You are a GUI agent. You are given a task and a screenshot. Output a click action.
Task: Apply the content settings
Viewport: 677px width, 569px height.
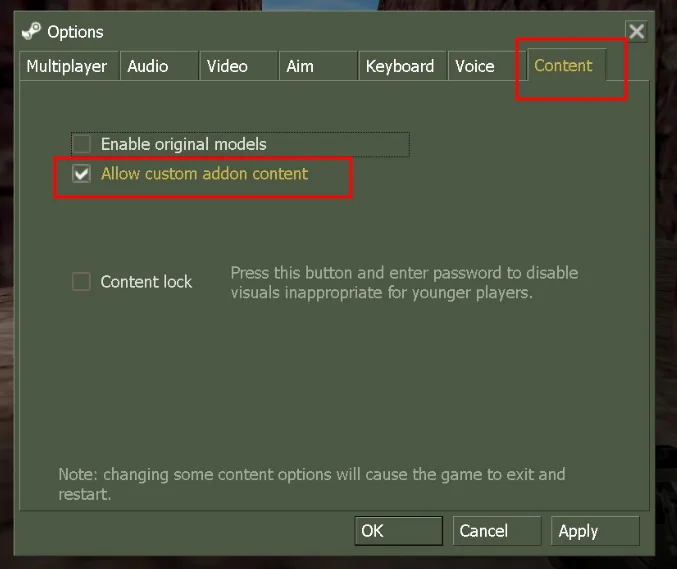[595, 531]
